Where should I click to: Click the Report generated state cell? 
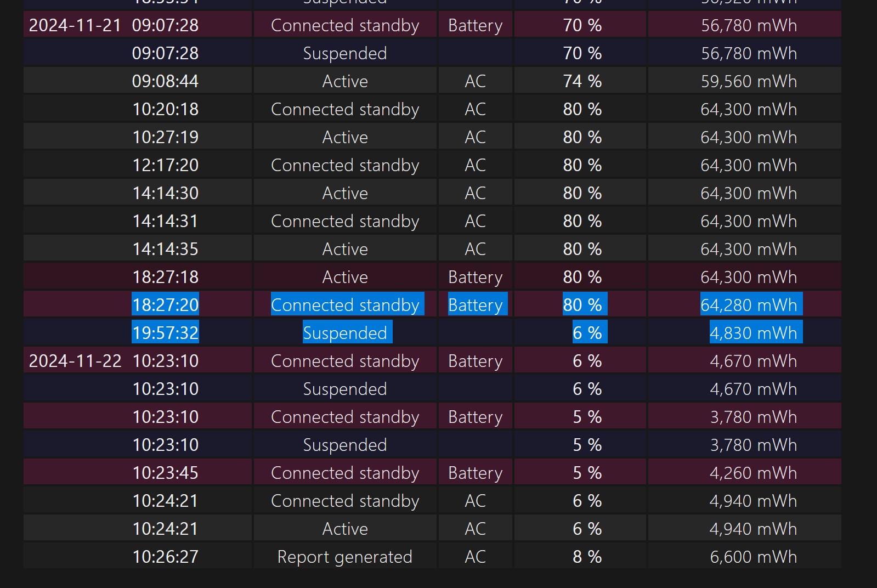(345, 557)
